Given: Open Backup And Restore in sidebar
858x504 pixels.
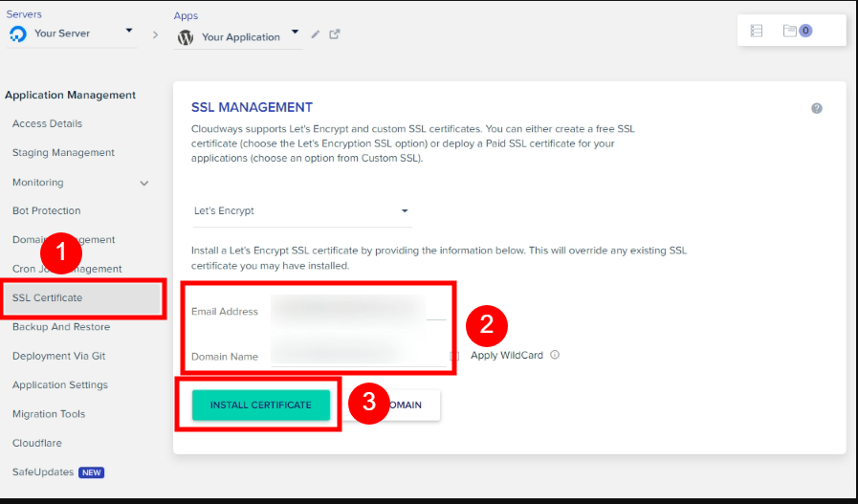Looking at the screenshot, I should pos(61,327).
